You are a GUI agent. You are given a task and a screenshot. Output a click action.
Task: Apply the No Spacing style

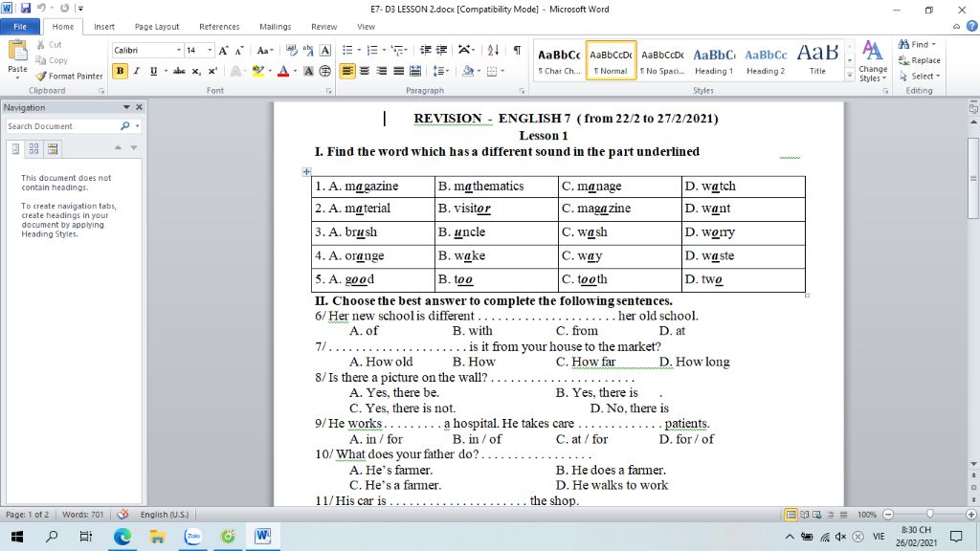click(x=662, y=60)
